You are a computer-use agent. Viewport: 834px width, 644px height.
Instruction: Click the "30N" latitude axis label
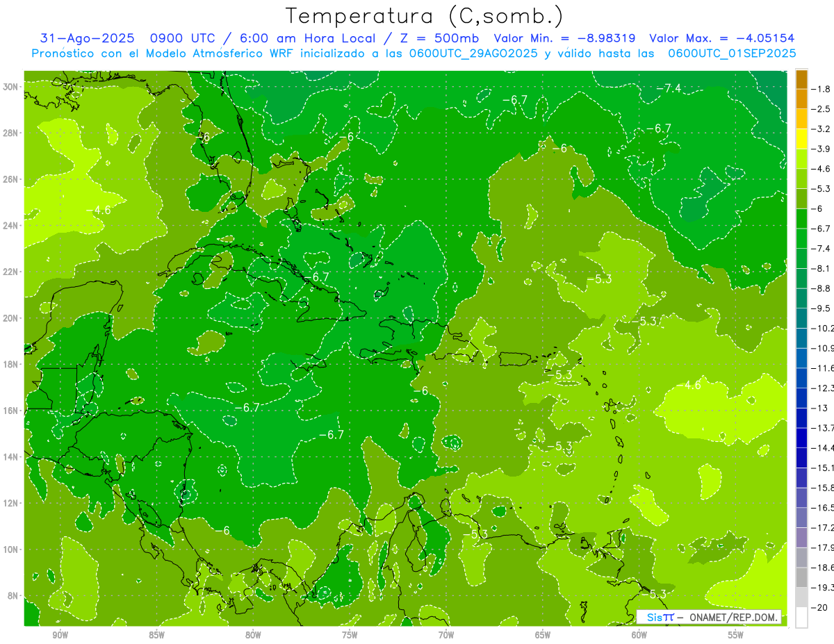(x=10, y=87)
